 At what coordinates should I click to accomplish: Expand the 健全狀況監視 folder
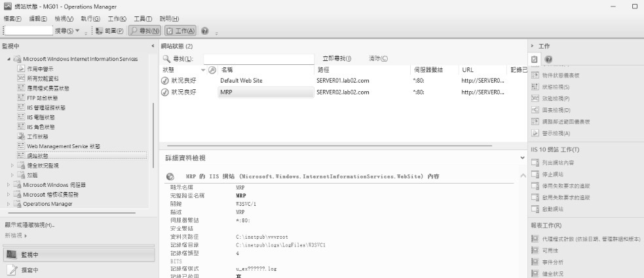click(12, 165)
